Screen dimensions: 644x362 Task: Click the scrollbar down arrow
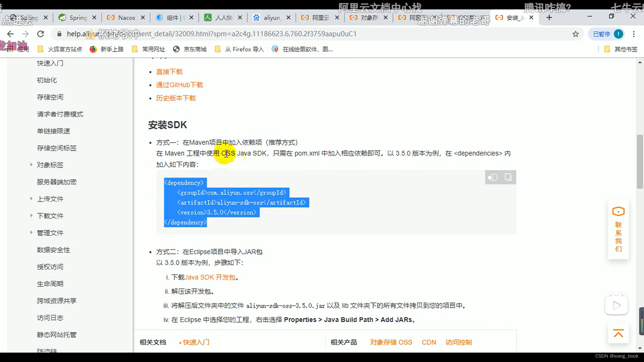click(x=640, y=349)
